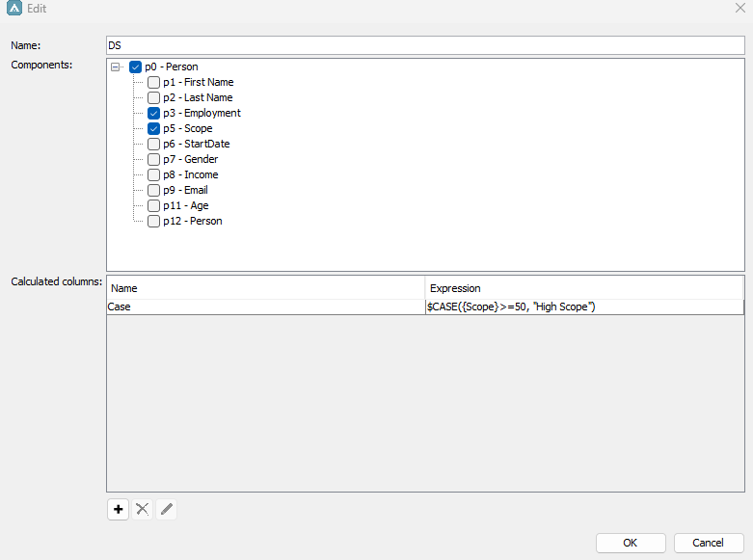Screen dimensions: 753x560
Task: Click the Name column header
Action: coord(265,288)
